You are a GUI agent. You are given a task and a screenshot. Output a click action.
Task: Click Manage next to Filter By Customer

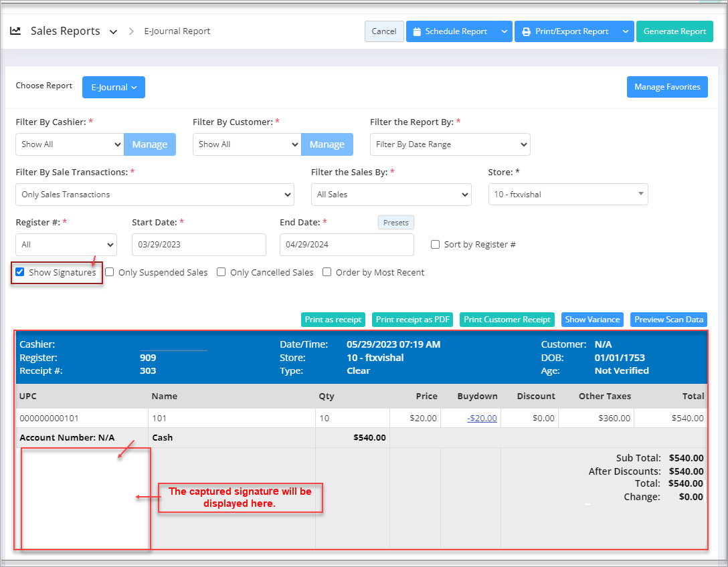click(x=327, y=144)
